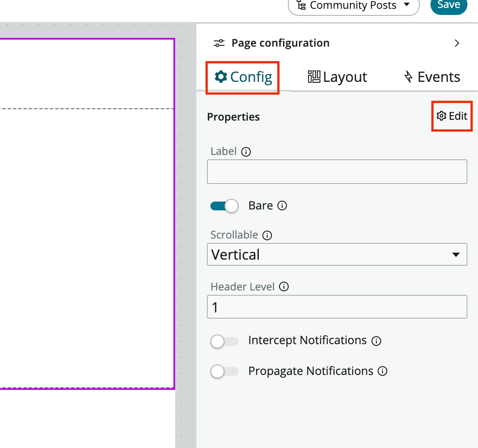Screen dimensions: 478x448
Task: Turn off the Bare toggle
Action: 224,206
